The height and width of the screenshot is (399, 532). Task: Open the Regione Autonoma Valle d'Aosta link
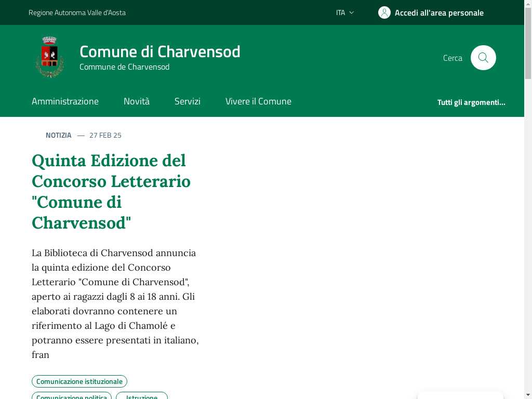point(77,12)
